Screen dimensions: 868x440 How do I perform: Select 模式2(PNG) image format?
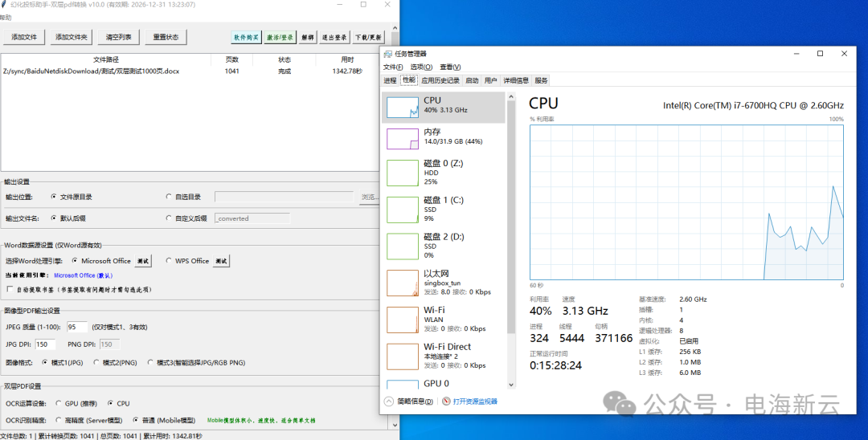tap(96, 363)
